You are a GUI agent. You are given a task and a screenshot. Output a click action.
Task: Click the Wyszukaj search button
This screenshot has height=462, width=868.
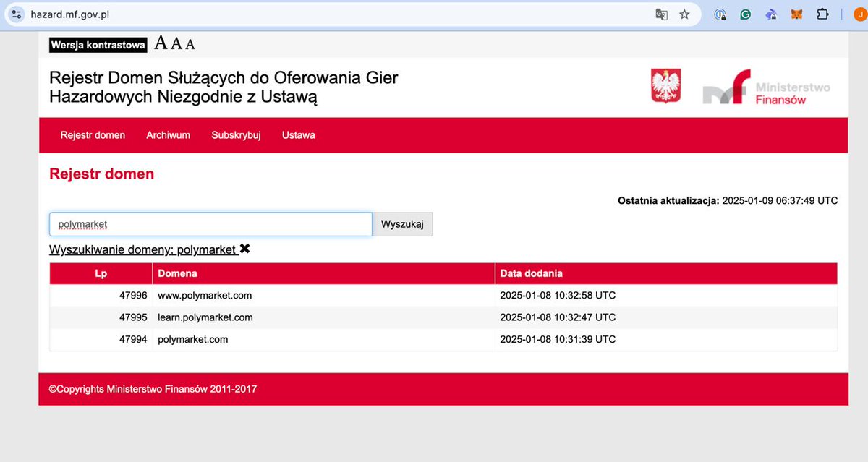point(403,224)
